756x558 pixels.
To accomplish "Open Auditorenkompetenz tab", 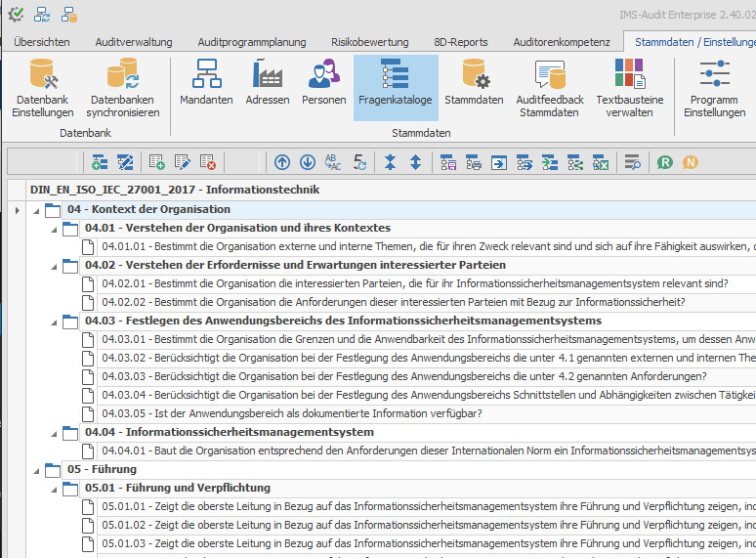I will [x=562, y=42].
